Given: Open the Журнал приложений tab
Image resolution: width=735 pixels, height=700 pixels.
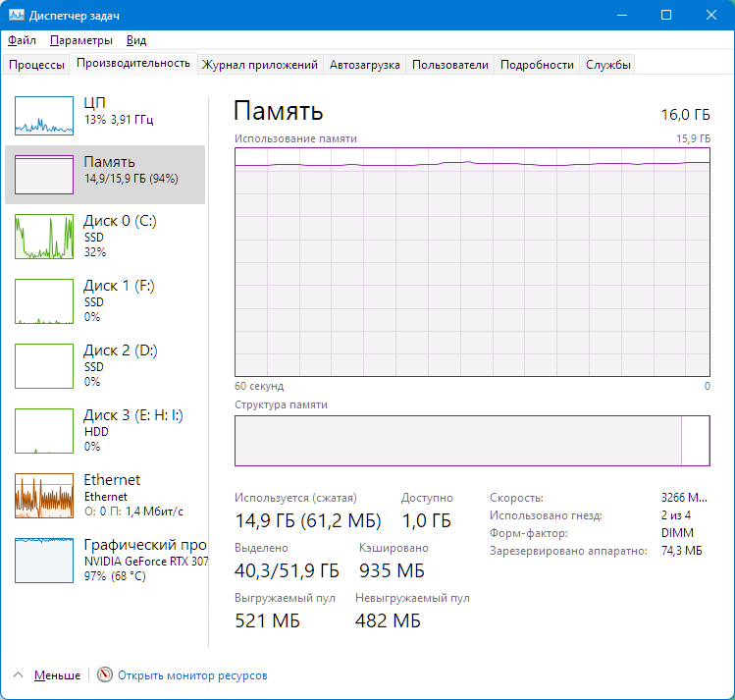Looking at the screenshot, I should 260,64.
